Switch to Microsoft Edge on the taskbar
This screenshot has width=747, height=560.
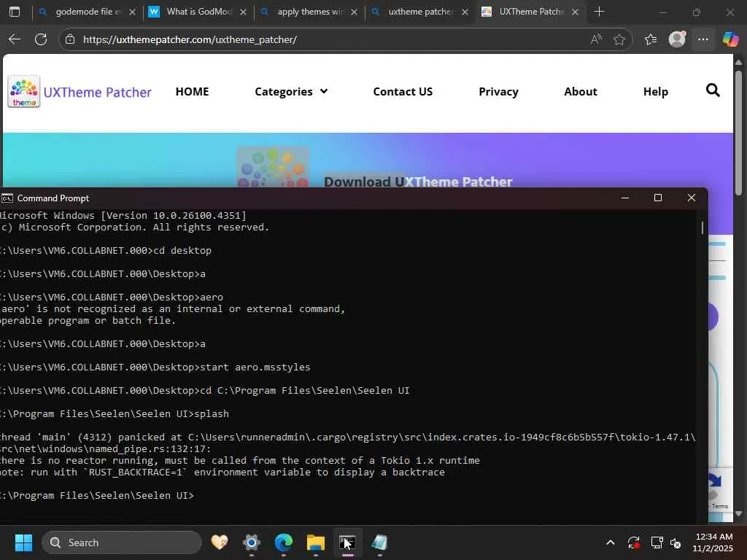point(284,542)
